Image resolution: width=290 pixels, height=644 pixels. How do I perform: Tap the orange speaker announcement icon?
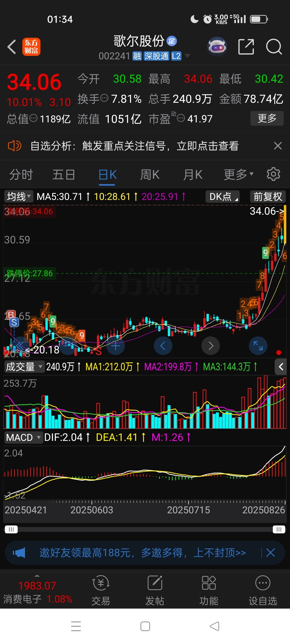15,146
